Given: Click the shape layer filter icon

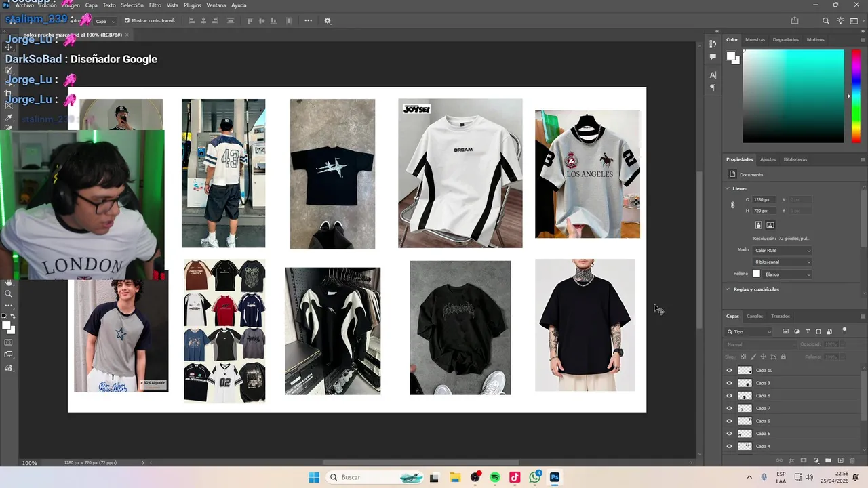Looking at the screenshot, I should [x=818, y=331].
